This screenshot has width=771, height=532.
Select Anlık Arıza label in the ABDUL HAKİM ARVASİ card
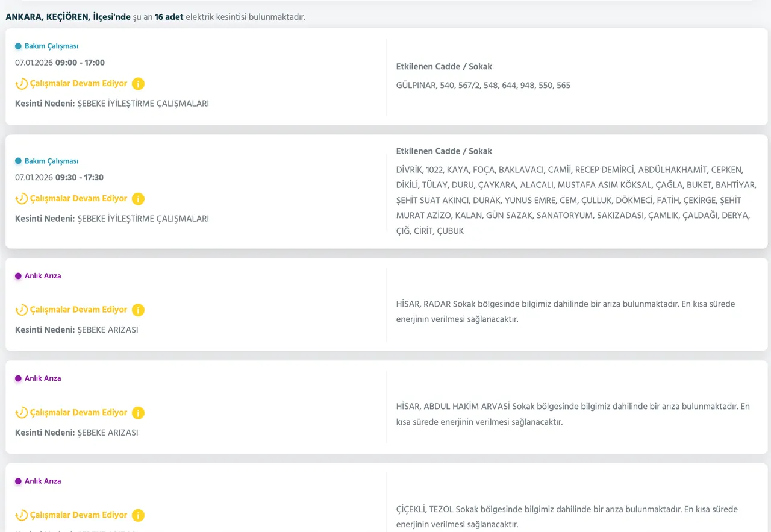43,378
